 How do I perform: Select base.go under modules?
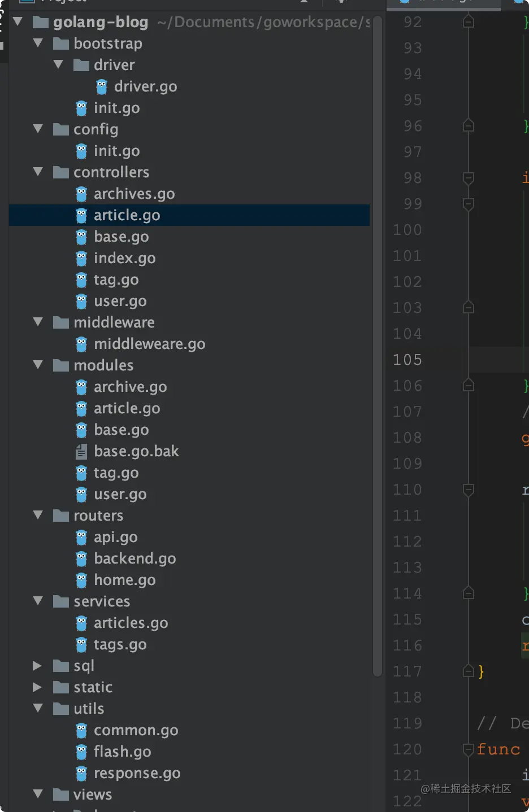tap(122, 430)
